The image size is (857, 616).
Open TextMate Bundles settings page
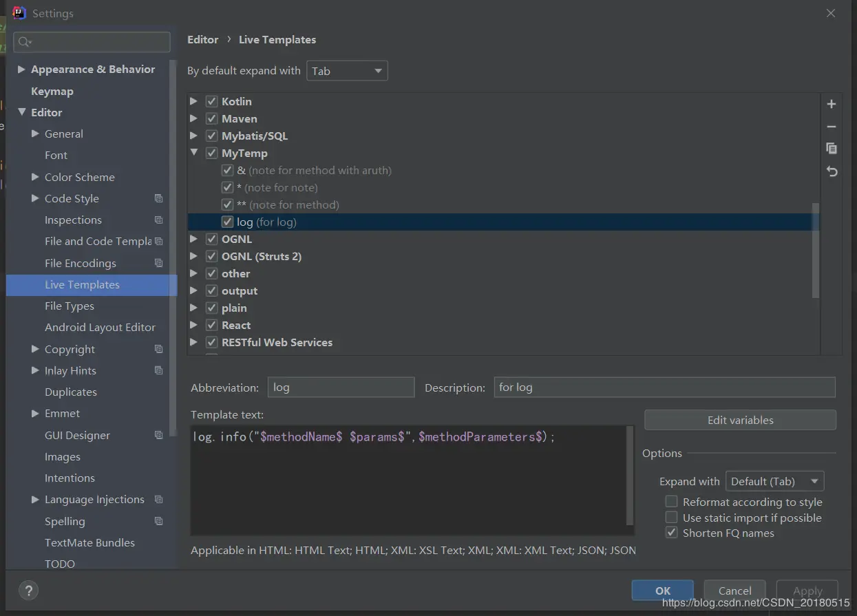coord(89,543)
